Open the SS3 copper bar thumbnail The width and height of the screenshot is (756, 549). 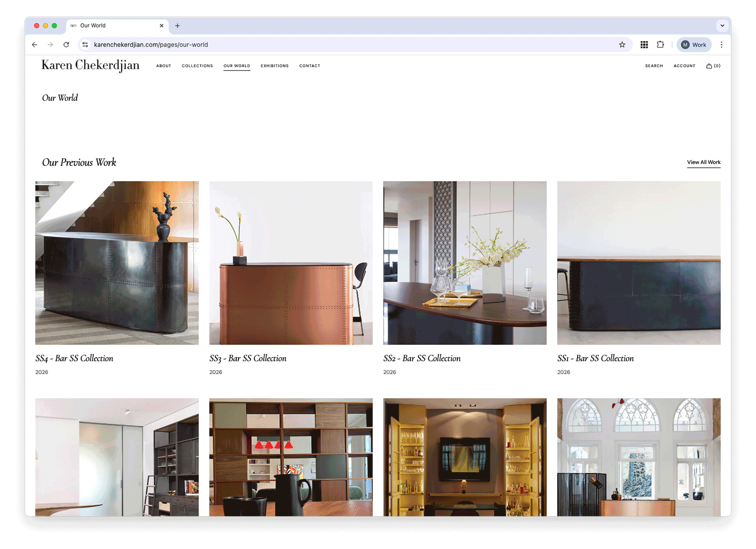click(x=291, y=263)
